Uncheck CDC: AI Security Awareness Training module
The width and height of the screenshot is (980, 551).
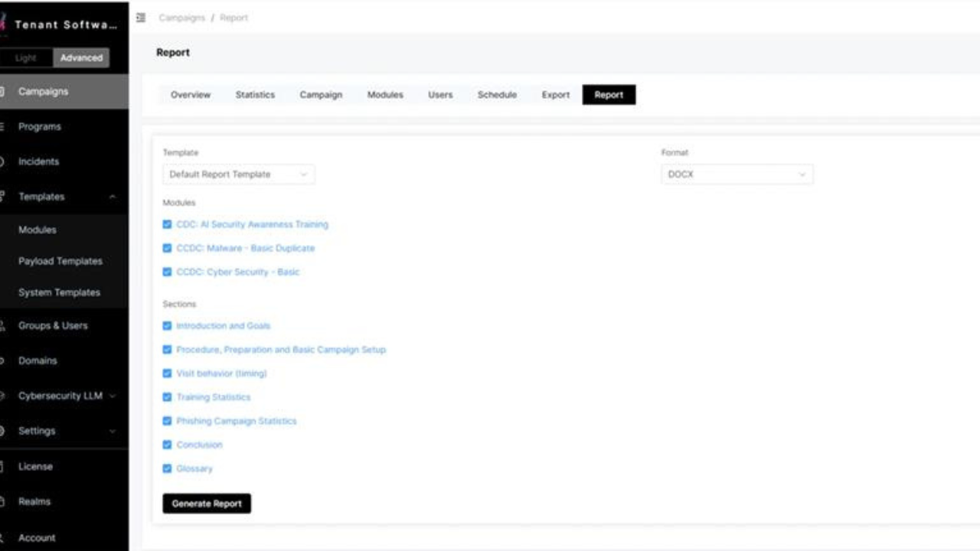[x=167, y=224]
